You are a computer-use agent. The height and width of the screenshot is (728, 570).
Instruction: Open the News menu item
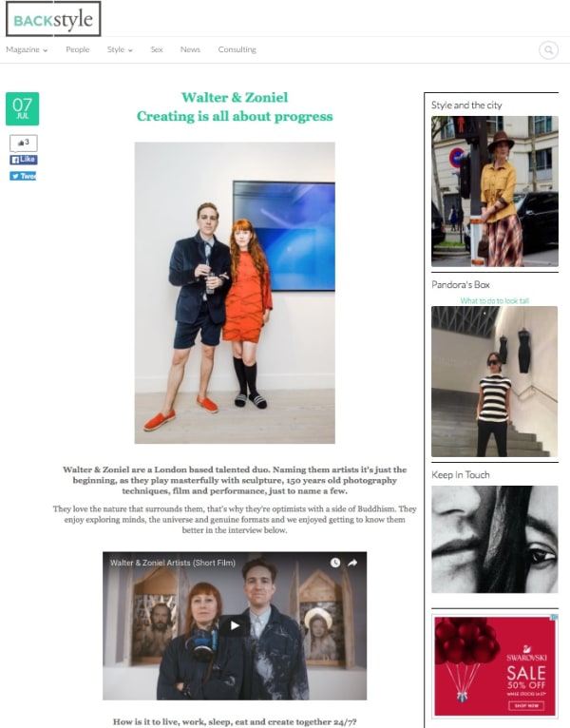190,49
